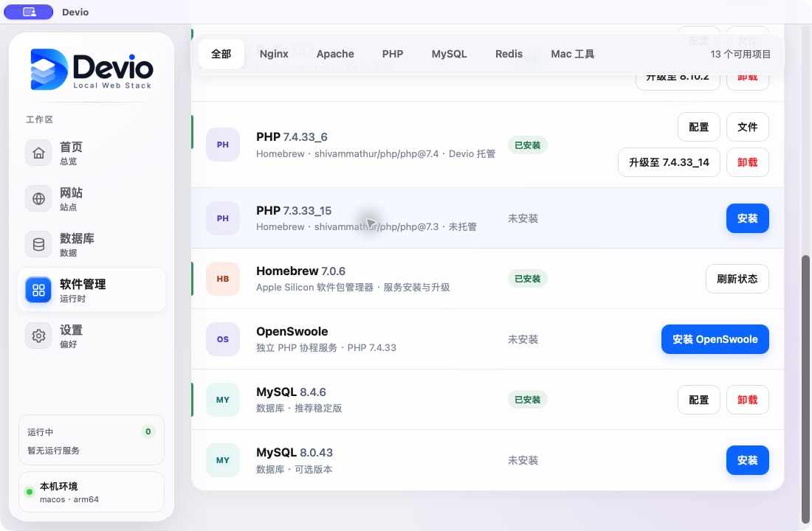Viewport: 812px width, 531px height.
Task: Click the 工作区 sidebar heading
Action: 39,119
